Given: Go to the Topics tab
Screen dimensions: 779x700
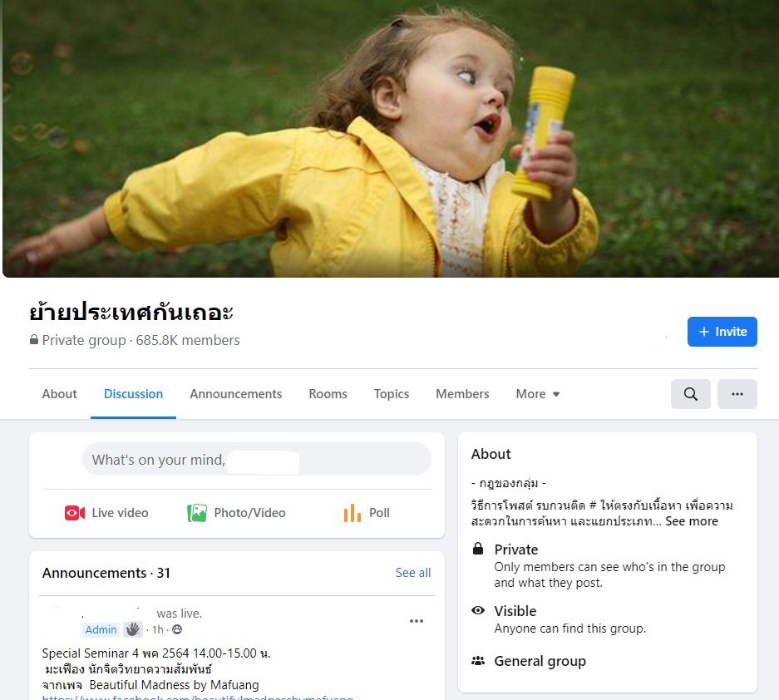Looking at the screenshot, I should [392, 394].
